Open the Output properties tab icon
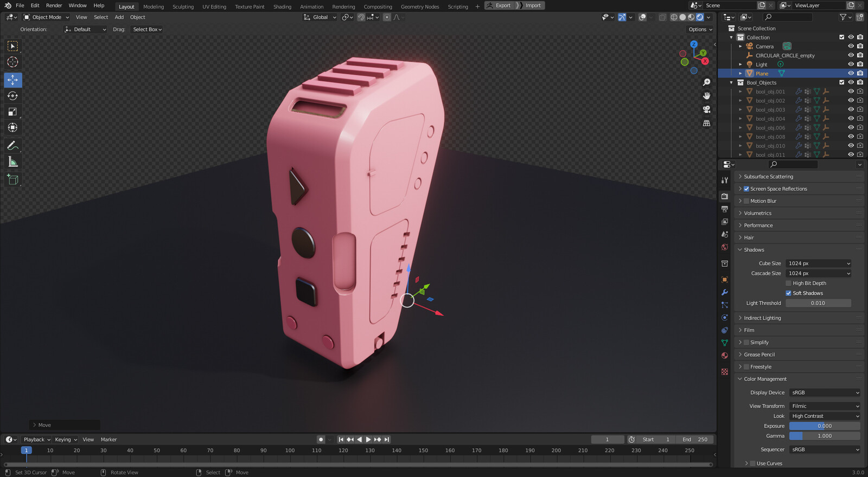The height and width of the screenshot is (477, 868). 725,209
